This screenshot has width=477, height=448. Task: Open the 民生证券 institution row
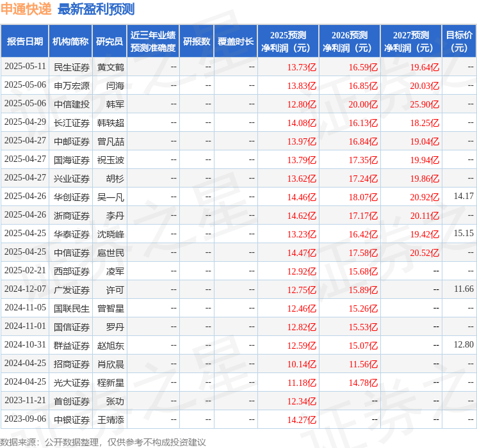coord(71,67)
